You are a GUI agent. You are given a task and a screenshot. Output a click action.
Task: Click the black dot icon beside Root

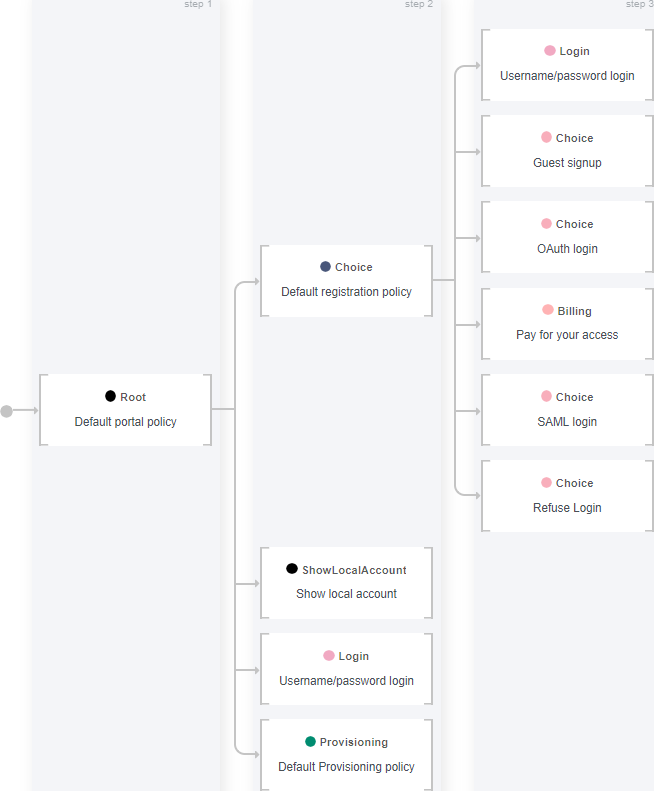[x=110, y=396]
